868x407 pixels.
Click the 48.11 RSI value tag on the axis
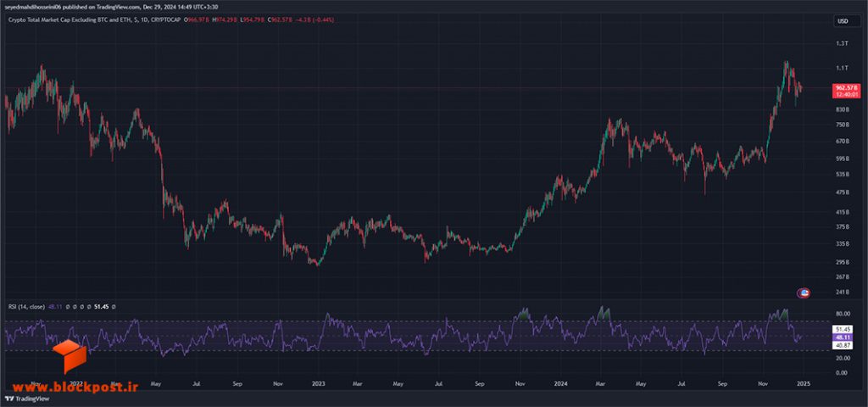coord(843,337)
